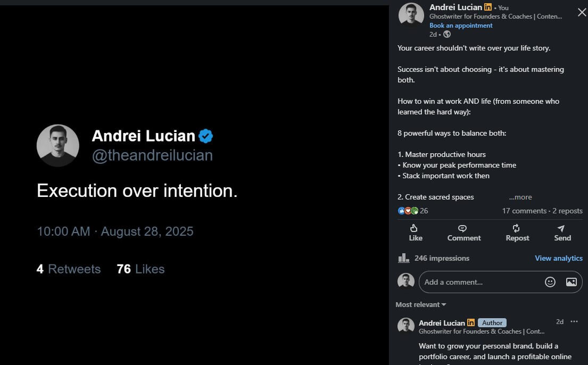Open the three-dot menu on the comment
This screenshot has height=365, width=588.
(574, 321)
